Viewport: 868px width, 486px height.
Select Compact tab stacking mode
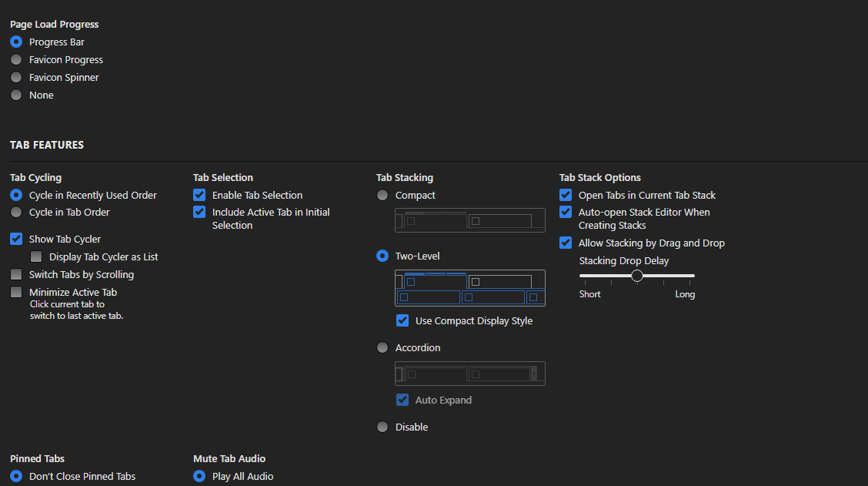[382, 196]
